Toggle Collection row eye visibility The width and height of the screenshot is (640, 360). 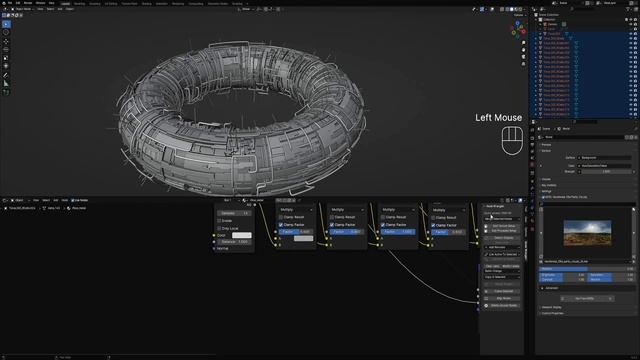pos(630,19)
